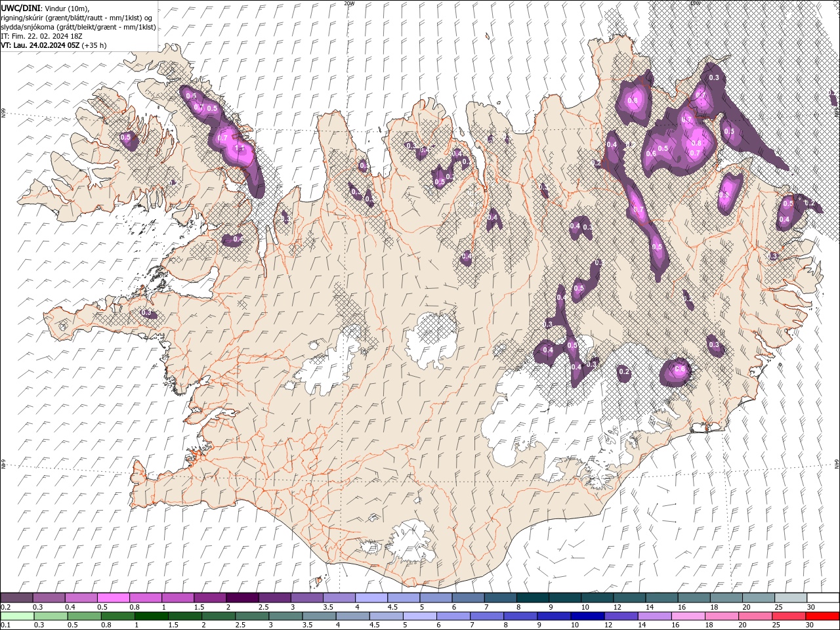Click the pale green 0.1 swatch, lower legend bar
840x630 pixels.
point(17,616)
